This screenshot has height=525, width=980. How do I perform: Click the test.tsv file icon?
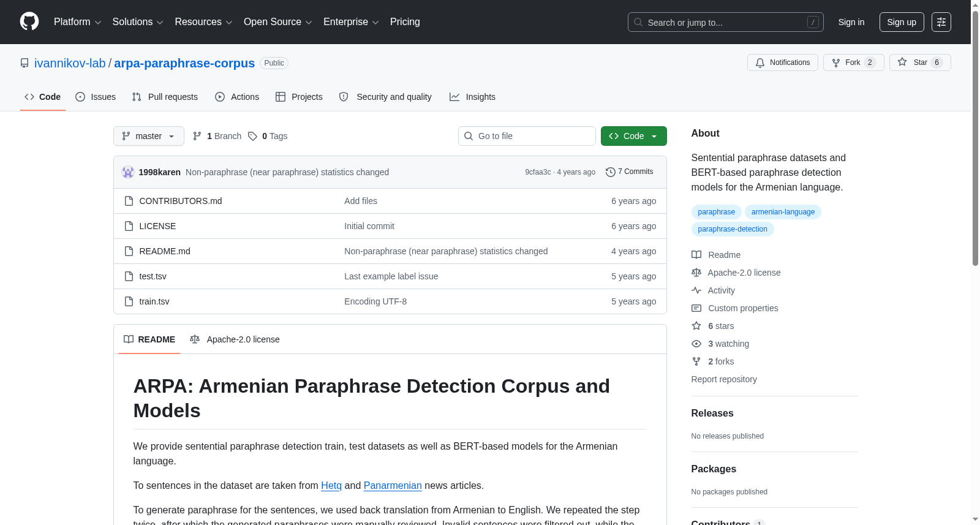tap(129, 276)
